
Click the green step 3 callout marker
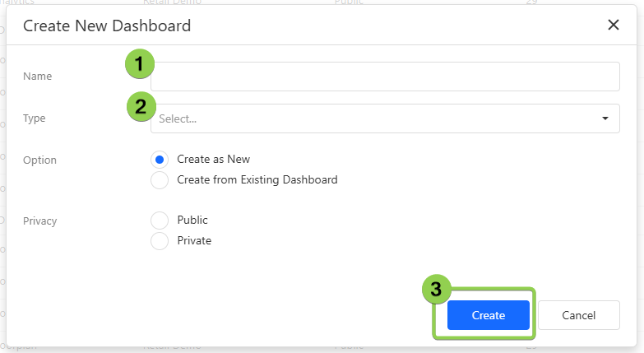437,290
